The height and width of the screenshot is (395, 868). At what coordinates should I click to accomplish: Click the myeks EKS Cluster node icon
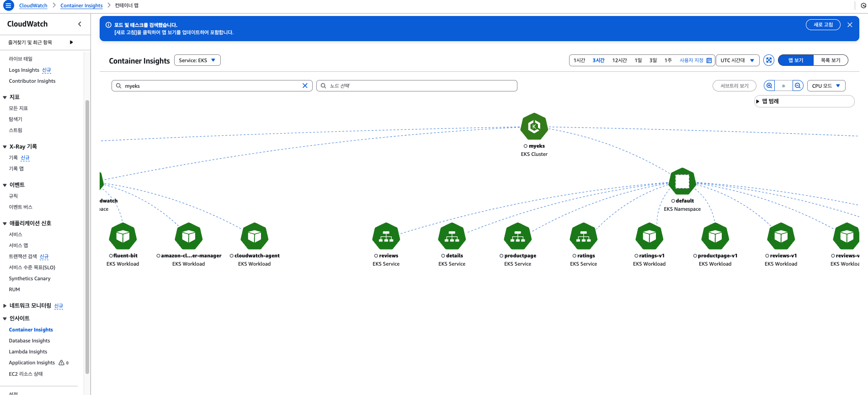(x=534, y=126)
